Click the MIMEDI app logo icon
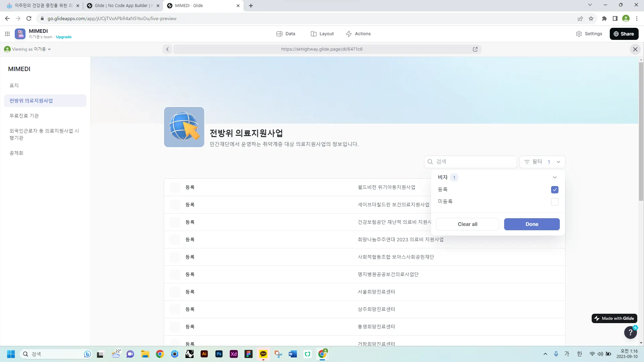 click(20, 34)
